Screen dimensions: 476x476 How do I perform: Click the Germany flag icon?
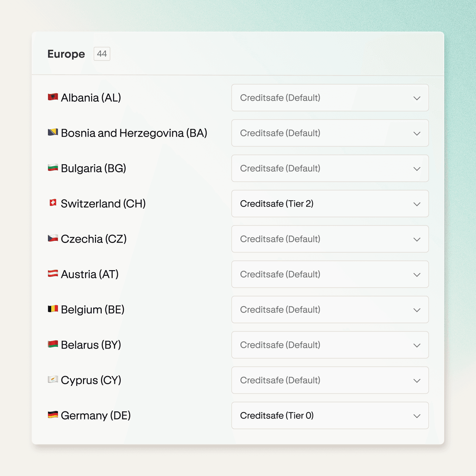point(53,415)
